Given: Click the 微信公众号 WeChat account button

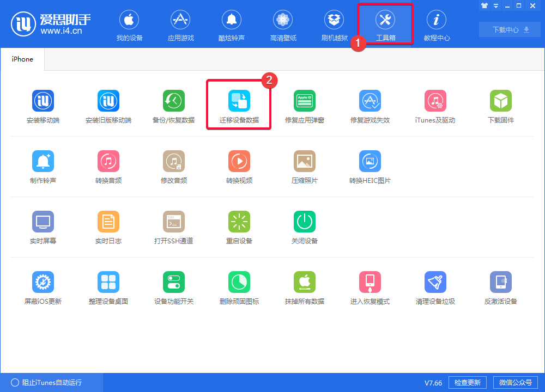Looking at the screenshot, I should tap(516, 382).
